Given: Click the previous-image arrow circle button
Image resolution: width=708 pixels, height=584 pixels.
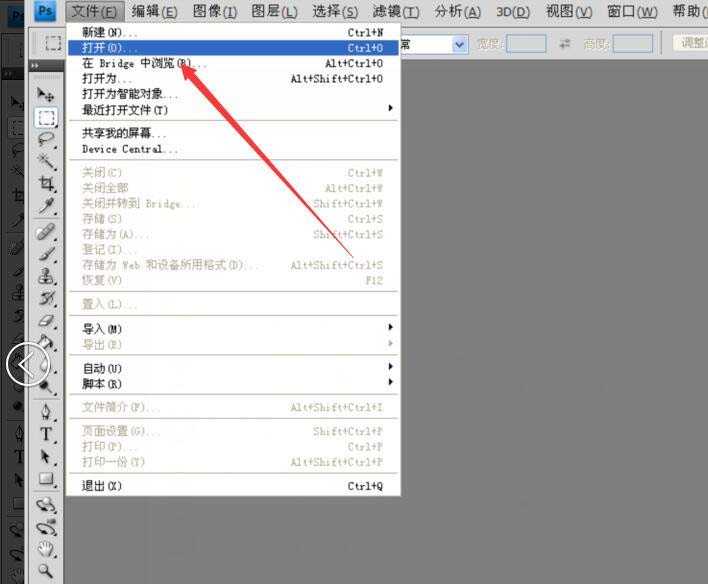Looking at the screenshot, I should tap(27, 364).
